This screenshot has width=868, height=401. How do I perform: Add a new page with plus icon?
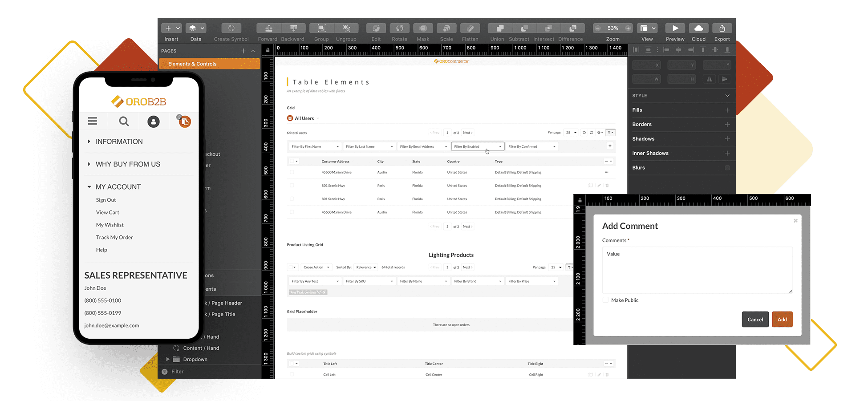pos(243,51)
